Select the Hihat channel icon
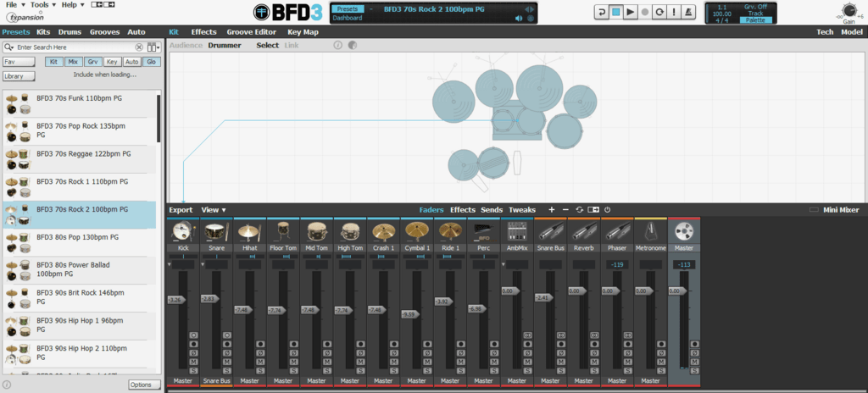Viewport: 868px width, 393px height. [250, 231]
